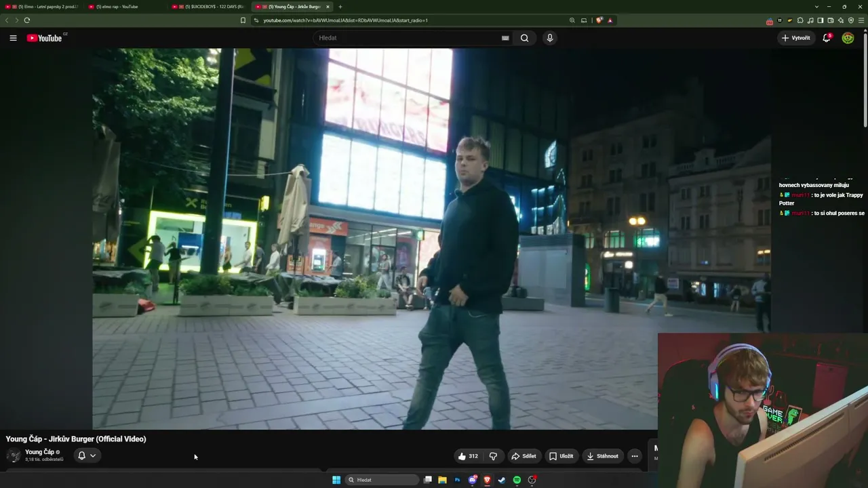
Task: Open the browser main menu
Action: coord(861,20)
